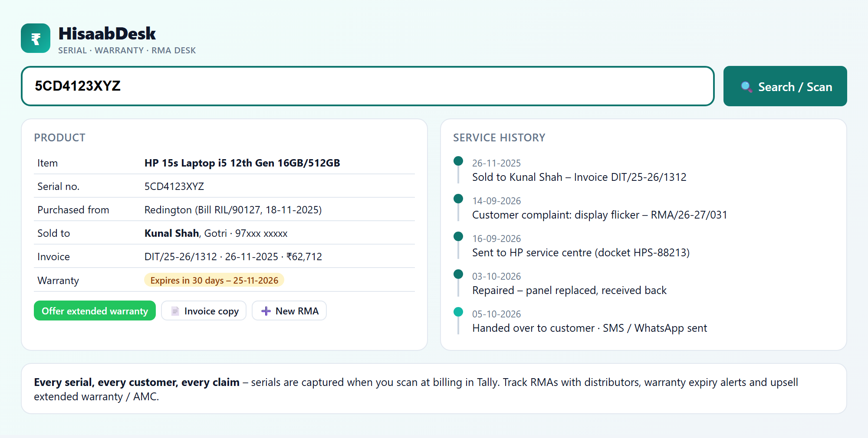Click 'Handed over to customer · SMS / WhatsApp sent' entry

click(589, 328)
